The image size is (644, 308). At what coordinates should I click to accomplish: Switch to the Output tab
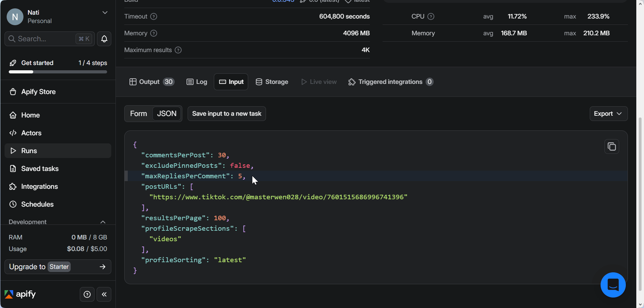click(x=152, y=82)
